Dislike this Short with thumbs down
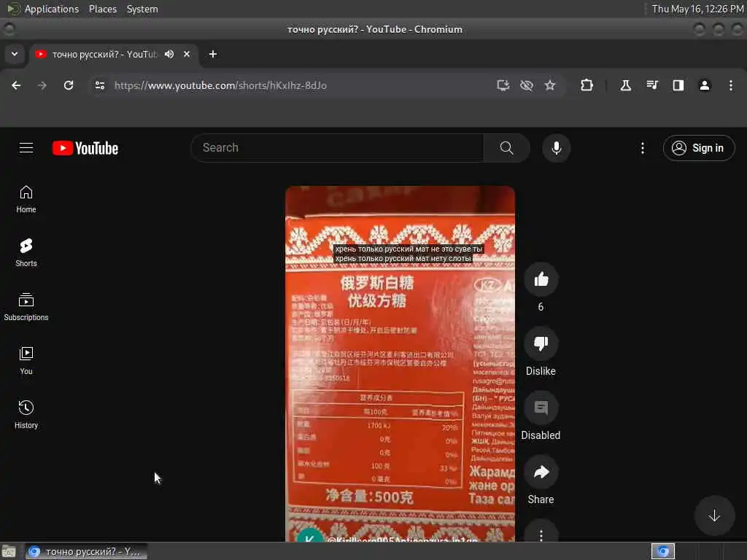747x560 pixels. coord(541,343)
